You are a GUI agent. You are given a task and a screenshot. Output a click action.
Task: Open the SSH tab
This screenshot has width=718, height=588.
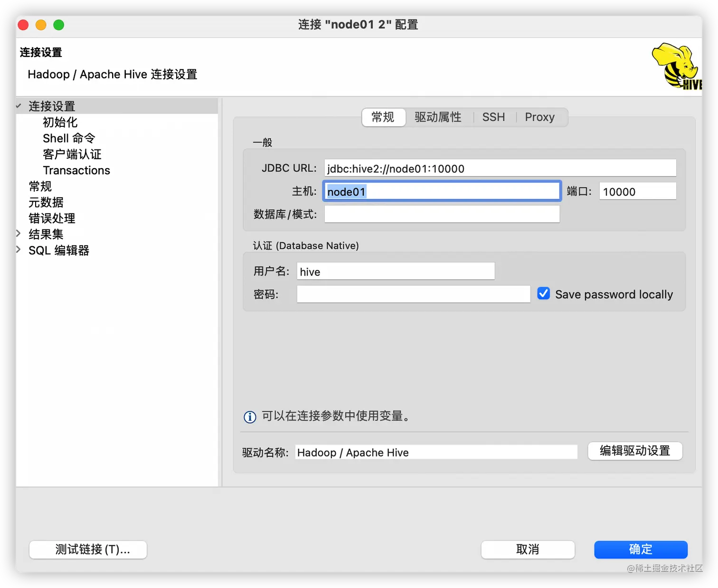[493, 117]
